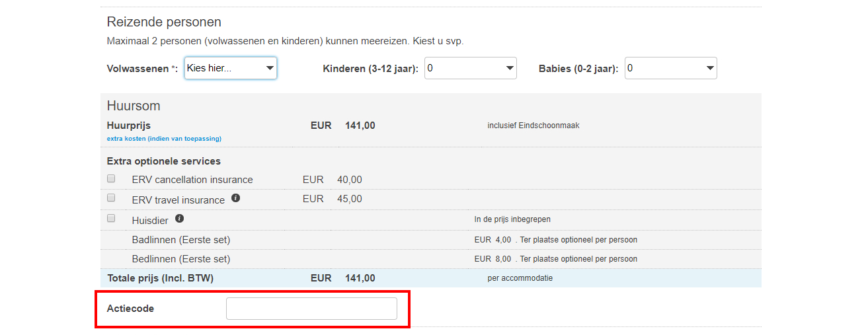Screen dimensions: 868x335
Task: Open 'extra kosten (indien van toepassing)' link
Action: pyautogui.click(x=164, y=139)
